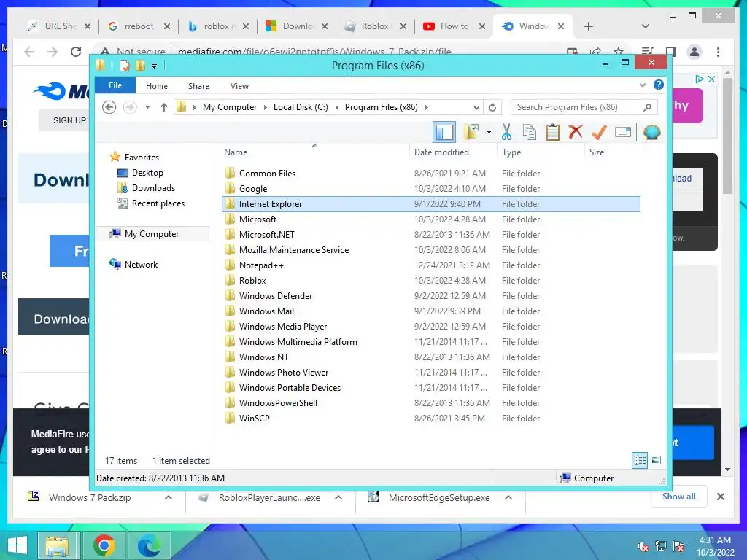The width and height of the screenshot is (747, 560).
Task: Open menu arrow for Windows 7 Pack.zip download
Action: (169, 497)
